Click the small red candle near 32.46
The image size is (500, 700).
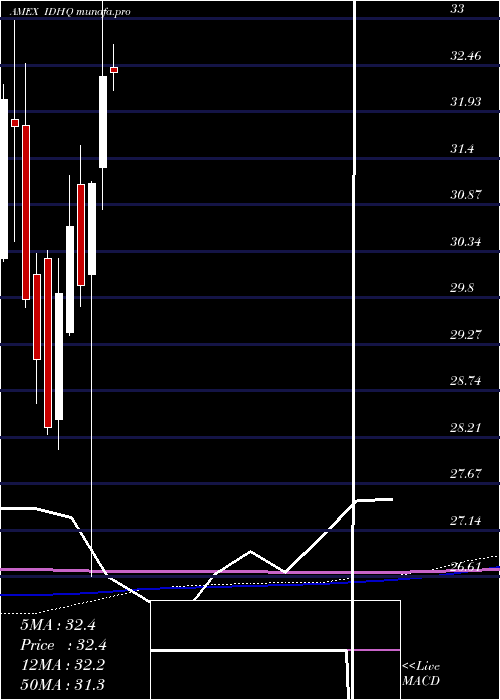click(x=114, y=70)
